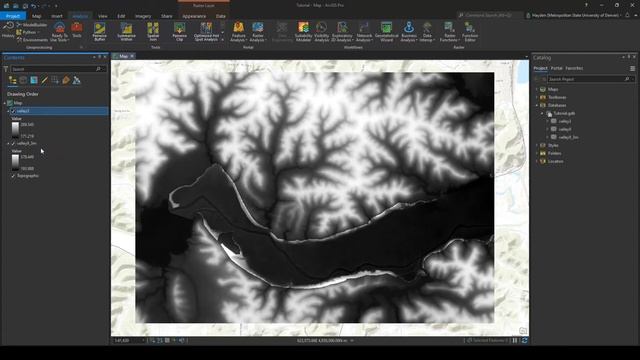Switch to the Portal tab in Catalog
Viewport: 640px width, 360px height.
point(556,68)
